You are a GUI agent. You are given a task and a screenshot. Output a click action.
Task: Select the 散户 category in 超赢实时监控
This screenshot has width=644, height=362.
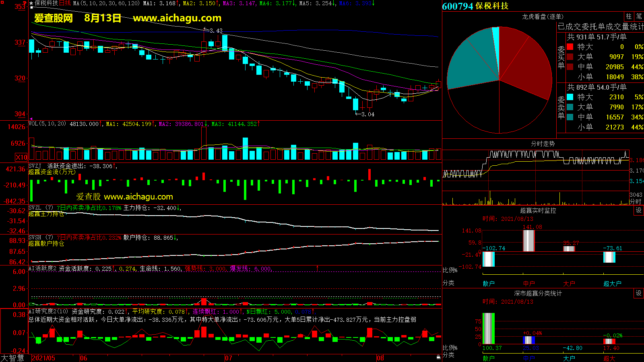pos(489,284)
